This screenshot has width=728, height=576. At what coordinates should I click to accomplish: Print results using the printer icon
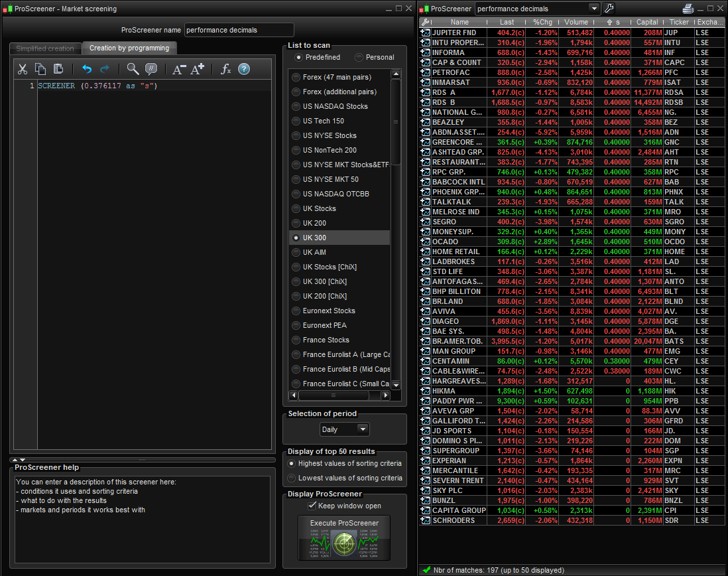coord(688,9)
